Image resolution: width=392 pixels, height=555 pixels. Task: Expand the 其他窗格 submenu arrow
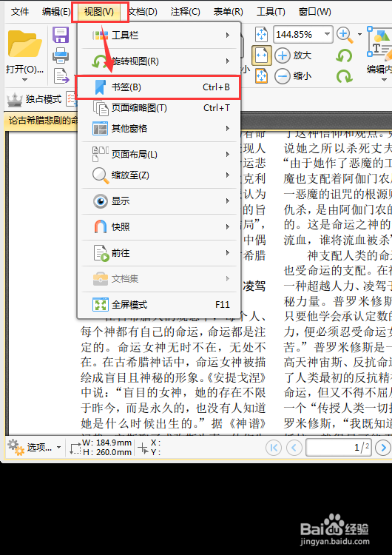click(x=228, y=129)
